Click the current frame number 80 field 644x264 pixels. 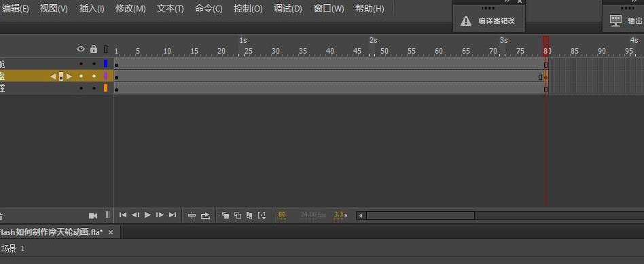click(x=282, y=214)
